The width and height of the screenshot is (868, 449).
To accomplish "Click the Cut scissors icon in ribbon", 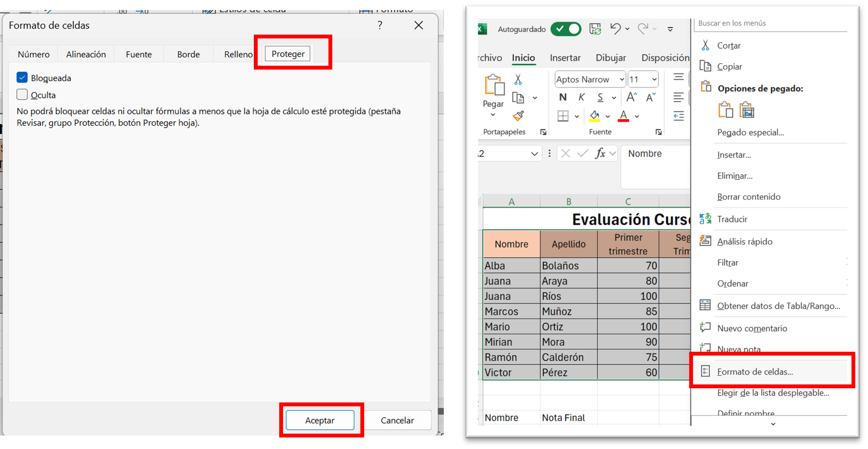I will pos(518,80).
